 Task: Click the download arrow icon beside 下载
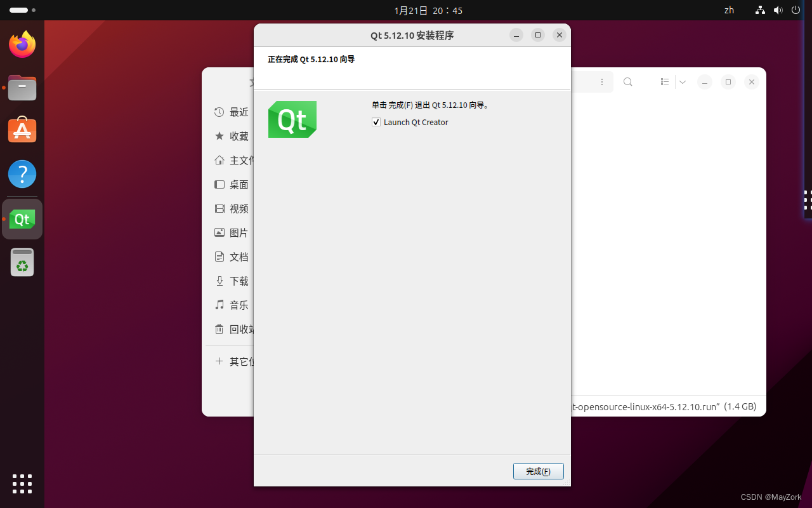click(219, 281)
